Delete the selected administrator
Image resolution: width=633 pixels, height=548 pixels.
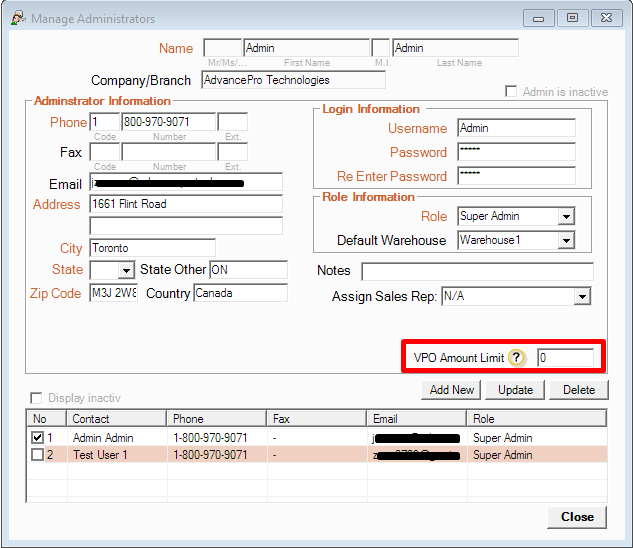coord(578,389)
